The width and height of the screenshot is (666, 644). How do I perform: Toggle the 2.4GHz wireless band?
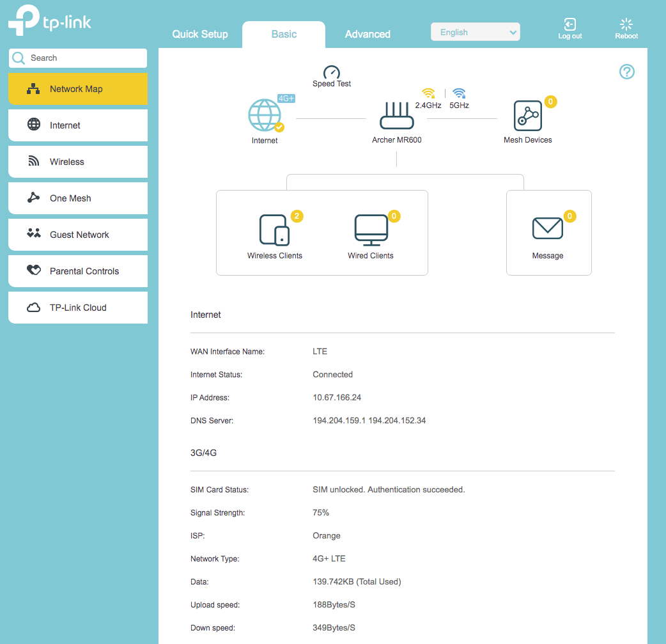click(x=428, y=93)
